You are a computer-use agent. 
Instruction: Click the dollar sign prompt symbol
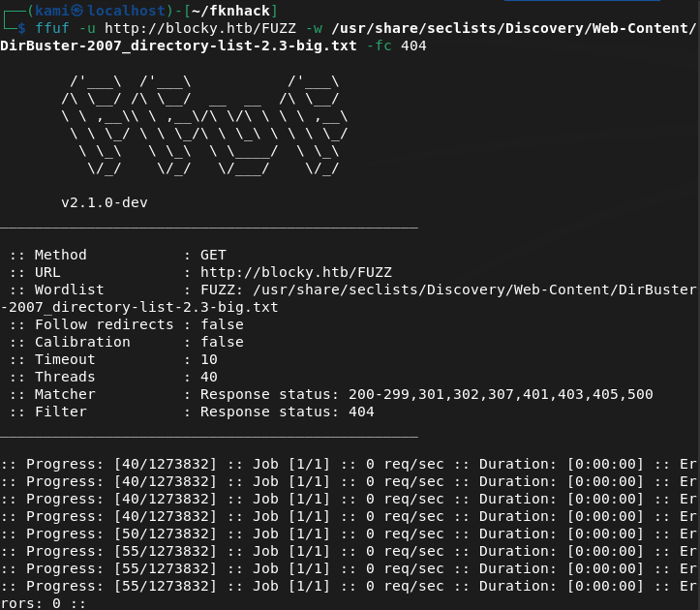tap(22, 28)
